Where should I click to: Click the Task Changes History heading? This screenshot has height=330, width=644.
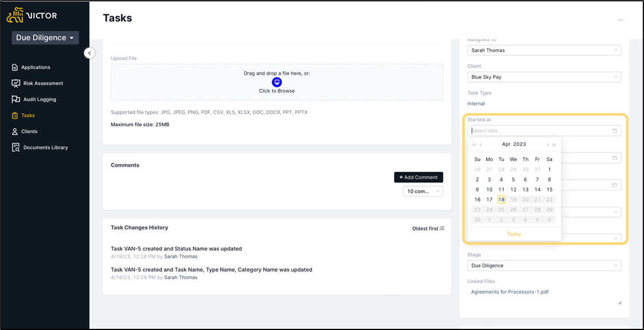pyautogui.click(x=140, y=227)
